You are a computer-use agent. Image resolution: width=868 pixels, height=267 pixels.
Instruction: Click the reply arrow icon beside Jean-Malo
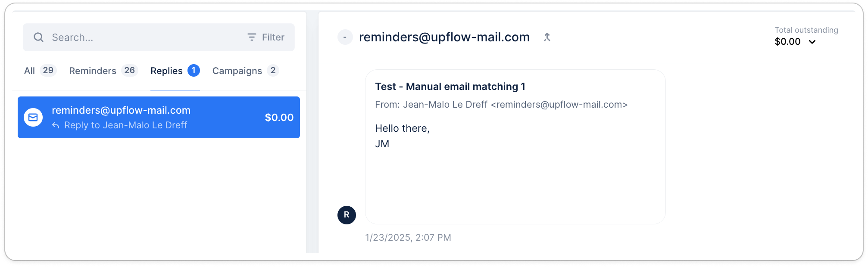(56, 125)
